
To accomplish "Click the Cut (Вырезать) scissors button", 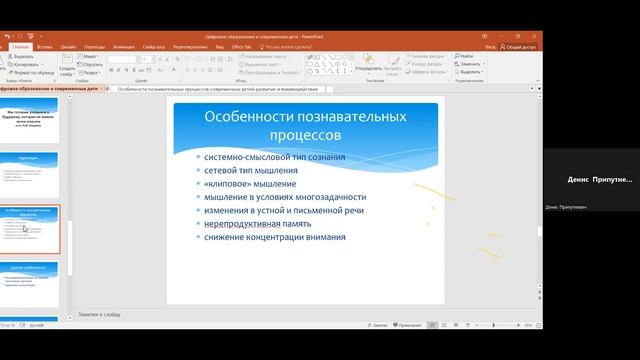I will (21, 56).
